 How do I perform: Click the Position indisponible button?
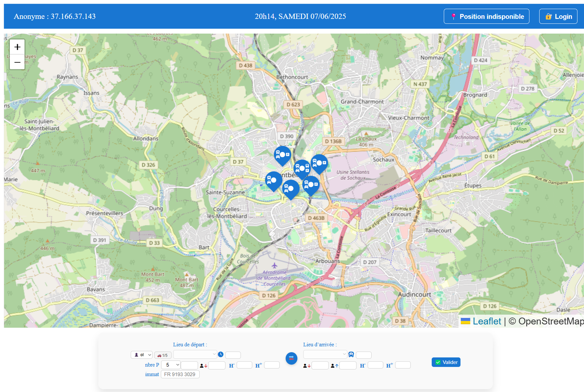point(487,16)
